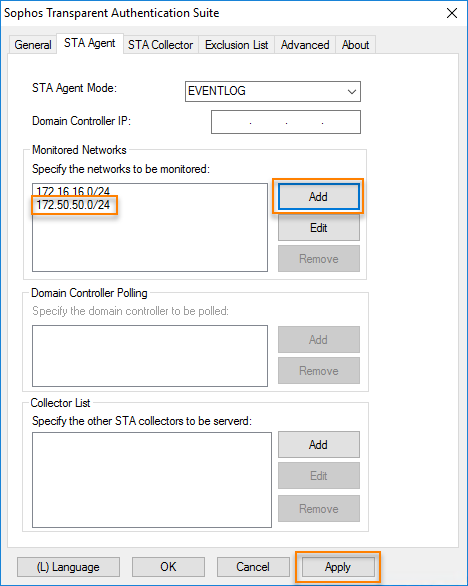Cancel the dialog changes
This screenshot has height=586, width=468.
253,567
